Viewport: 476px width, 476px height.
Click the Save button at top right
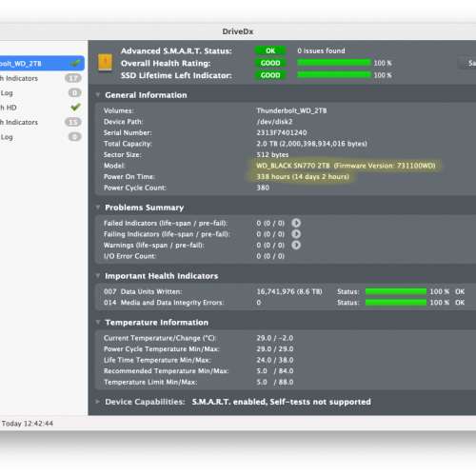tap(467, 64)
